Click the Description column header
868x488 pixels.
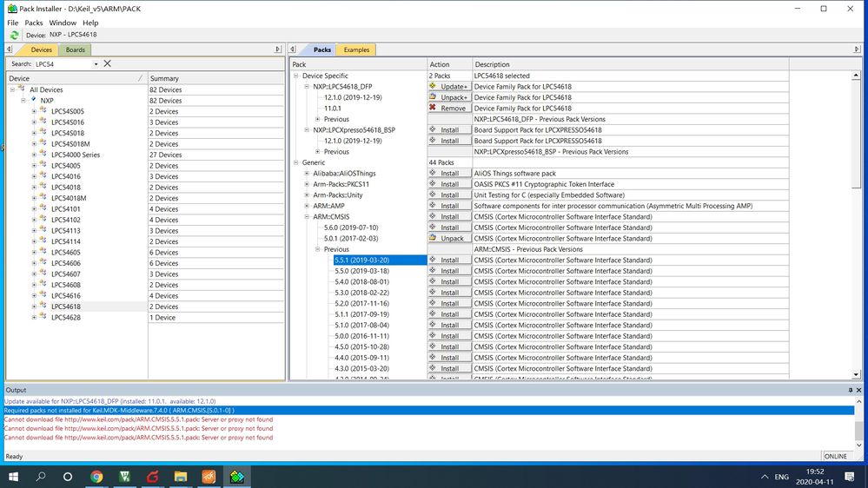pos(631,64)
